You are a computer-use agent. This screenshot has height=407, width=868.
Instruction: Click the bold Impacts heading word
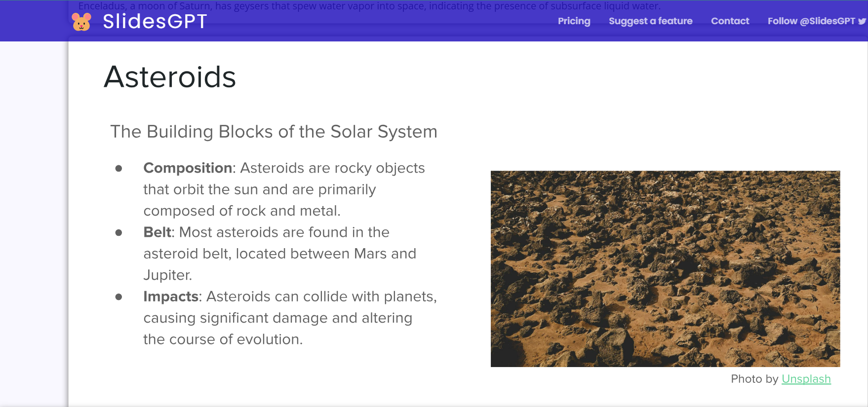[x=171, y=296]
